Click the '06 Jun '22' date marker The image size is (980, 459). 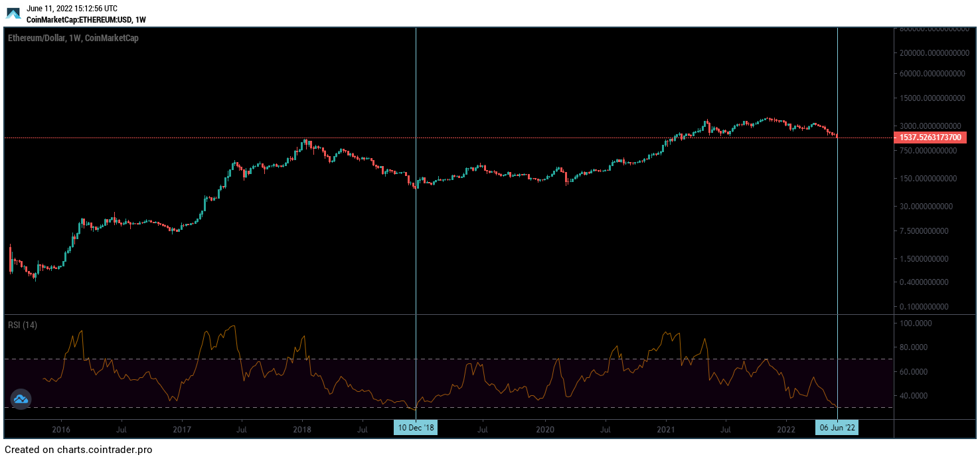(x=837, y=428)
